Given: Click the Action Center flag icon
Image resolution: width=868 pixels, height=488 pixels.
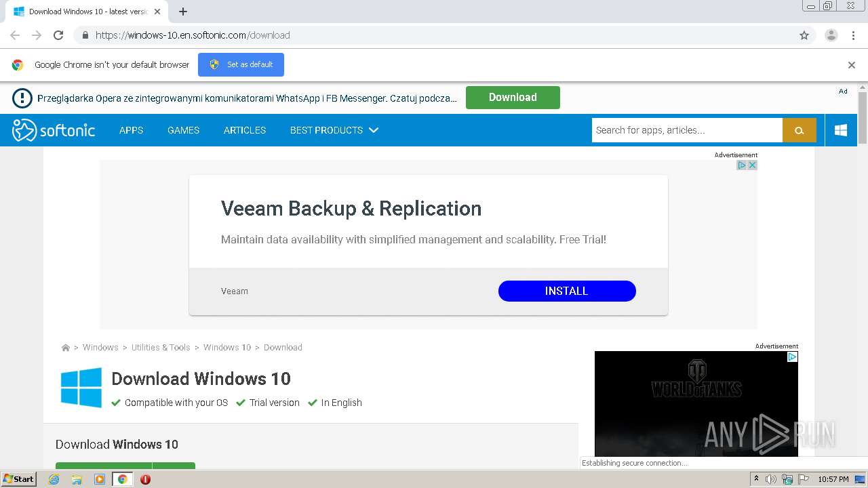Looking at the screenshot, I should 804,479.
